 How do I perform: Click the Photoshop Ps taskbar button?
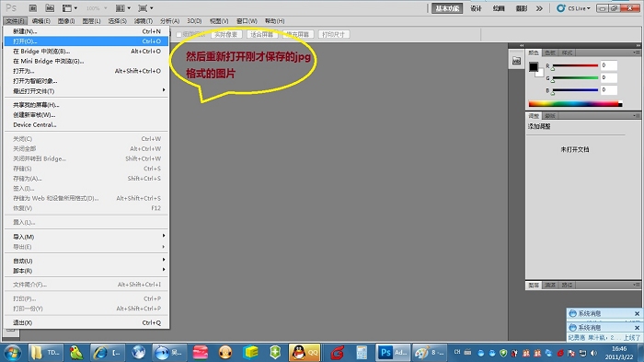click(x=392, y=353)
